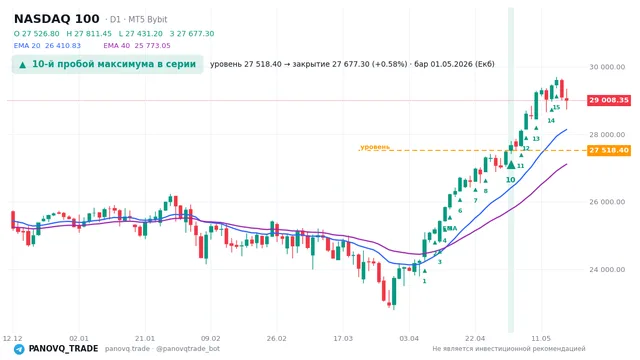Click the orange 'уровень' line label
640x360 pixels.
[375, 147]
